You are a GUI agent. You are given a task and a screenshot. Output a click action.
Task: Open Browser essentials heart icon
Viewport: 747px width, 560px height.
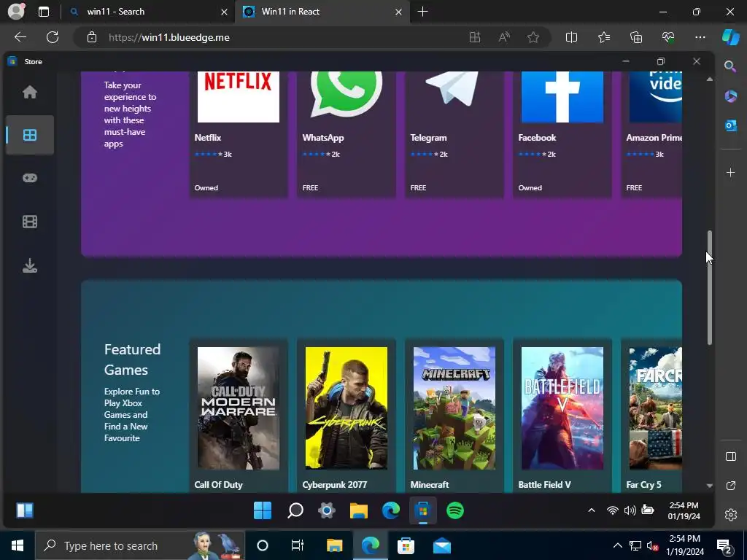pyautogui.click(x=668, y=37)
